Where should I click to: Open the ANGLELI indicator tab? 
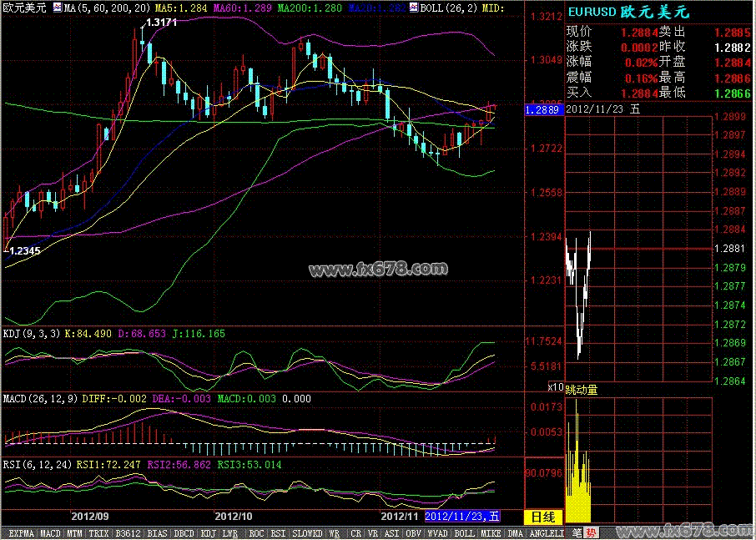[x=547, y=532]
